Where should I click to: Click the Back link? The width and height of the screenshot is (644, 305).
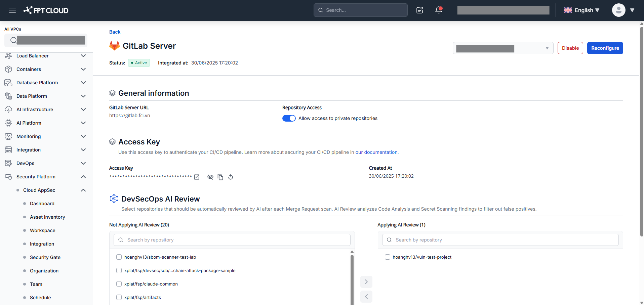115,32
